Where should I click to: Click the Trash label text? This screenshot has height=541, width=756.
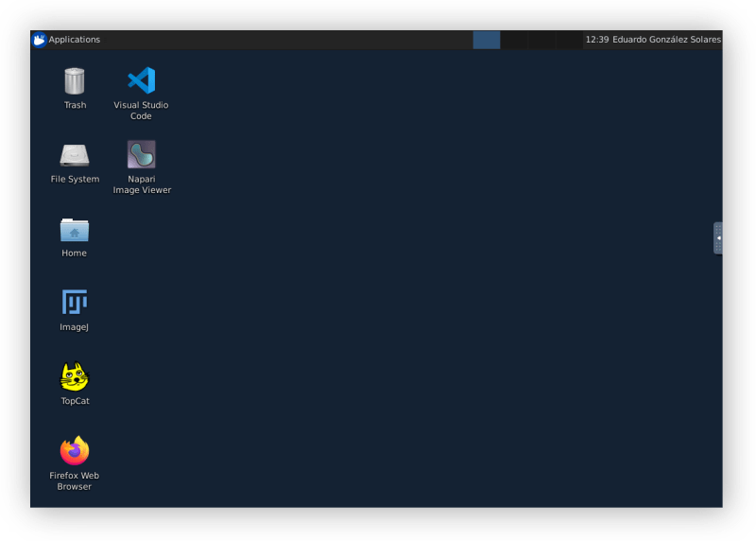pos(76,105)
